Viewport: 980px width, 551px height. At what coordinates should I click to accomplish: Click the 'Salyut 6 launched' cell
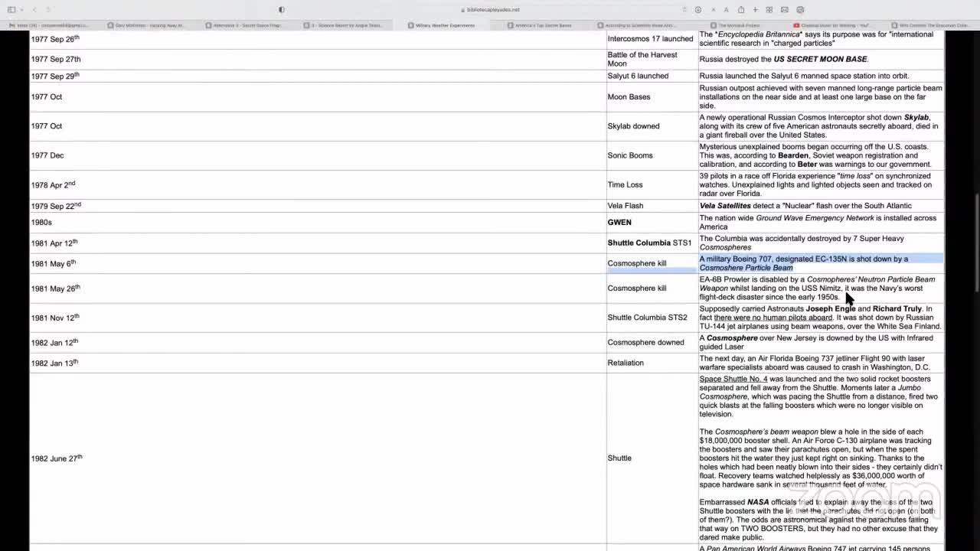[652, 76]
